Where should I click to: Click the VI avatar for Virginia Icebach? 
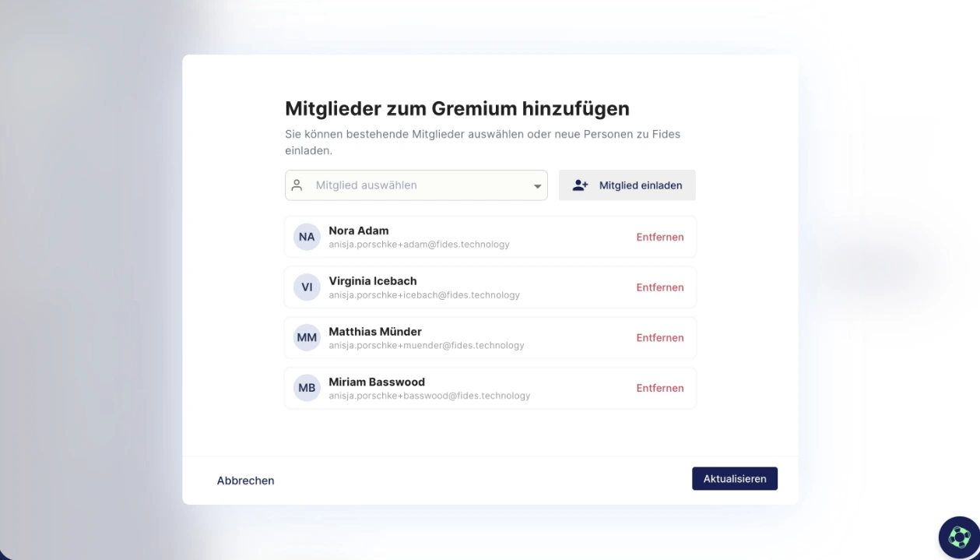coord(307,287)
